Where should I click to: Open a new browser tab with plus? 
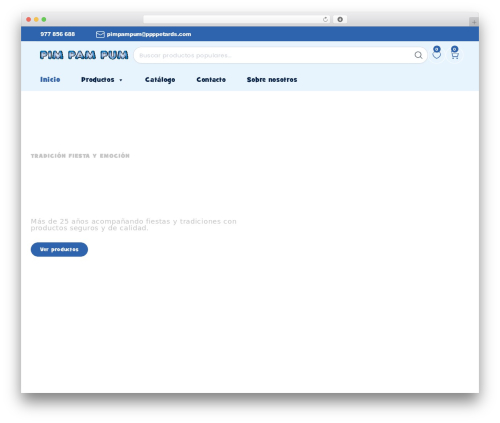(x=474, y=22)
